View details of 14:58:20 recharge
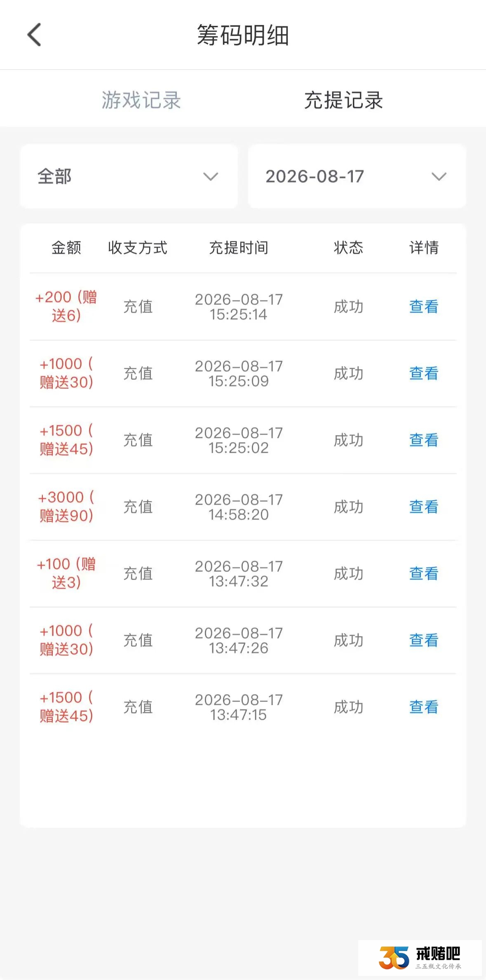Image resolution: width=486 pixels, height=980 pixels. pyautogui.click(x=423, y=507)
